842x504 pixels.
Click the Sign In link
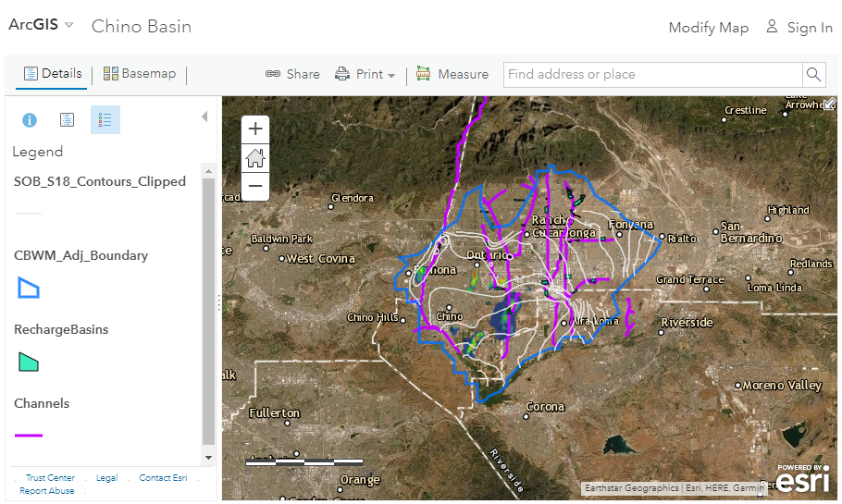[799, 28]
